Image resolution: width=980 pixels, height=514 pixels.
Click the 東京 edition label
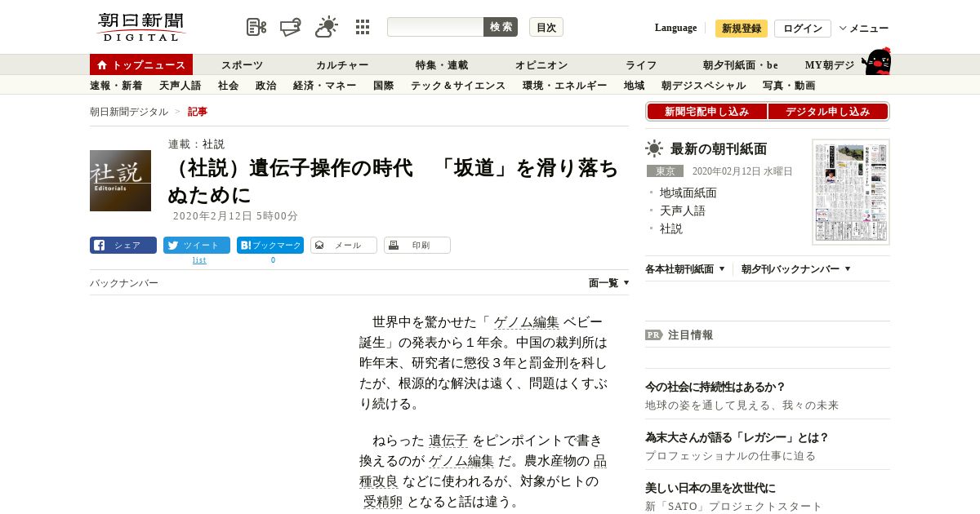coord(665,171)
